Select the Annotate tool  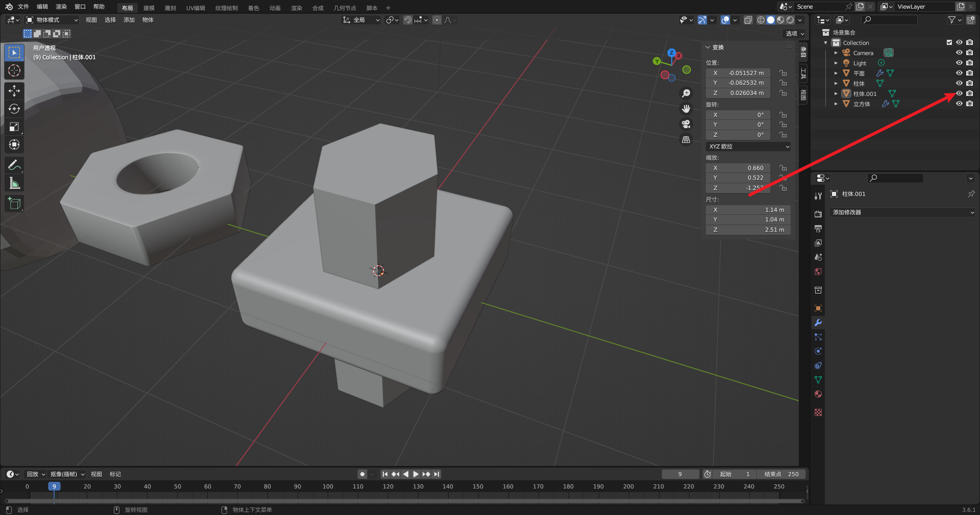14,165
